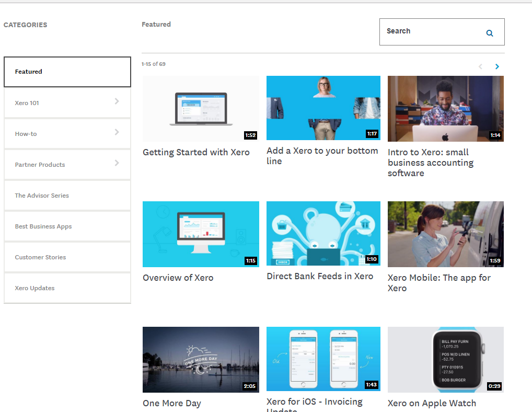Open the How-to category

(x=67, y=134)
